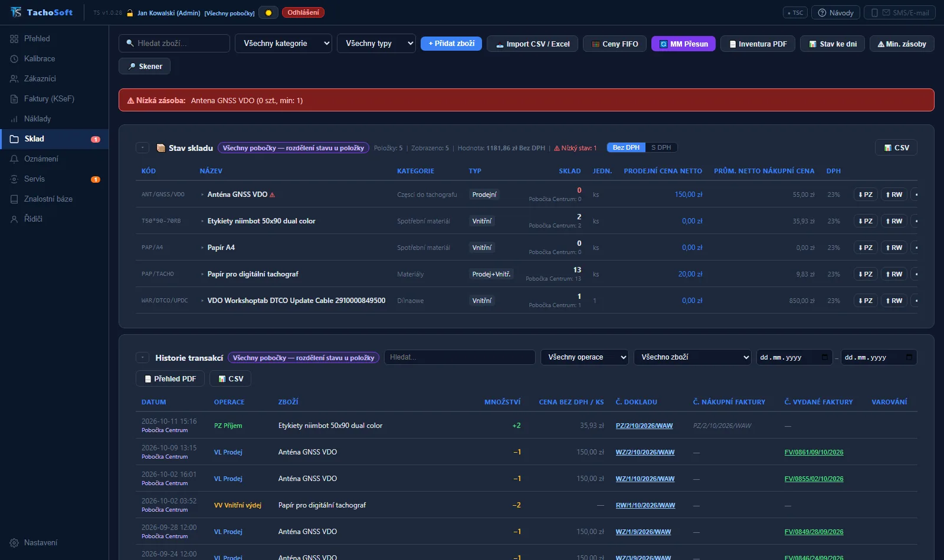Viewport: 944px width, 560px height.
Task: Export Inventura PDF
Action: click(758, 44)
